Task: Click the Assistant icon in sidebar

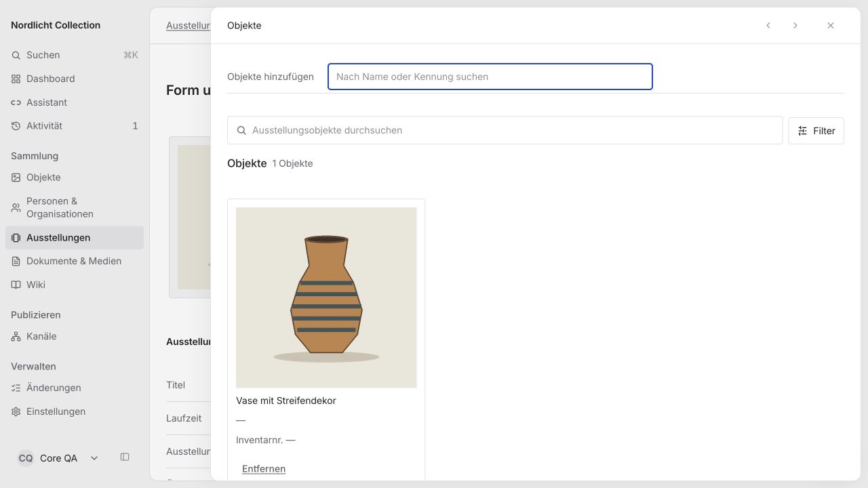Action: (x=16, y=102)
